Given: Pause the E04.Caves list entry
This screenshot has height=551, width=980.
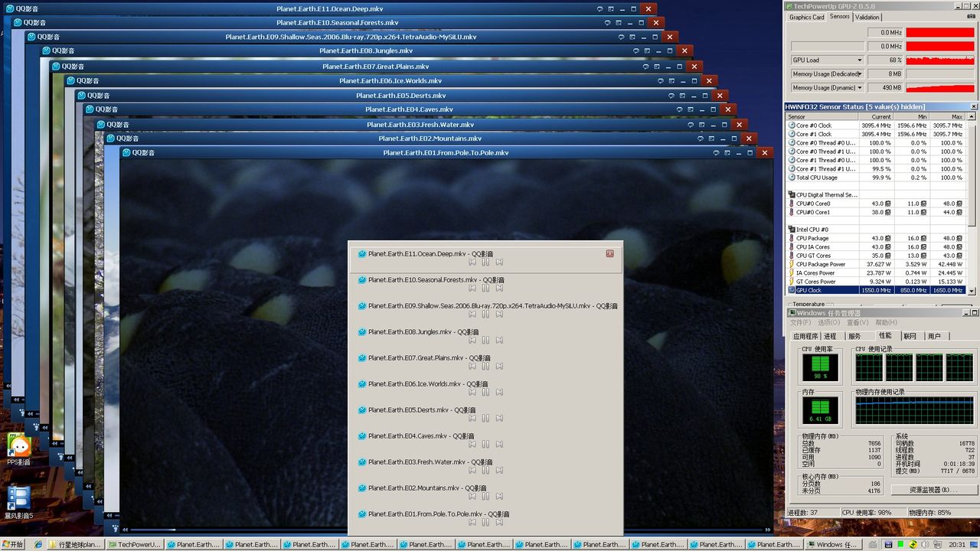Looking at the screenshot, I should (x=485, y=445).
